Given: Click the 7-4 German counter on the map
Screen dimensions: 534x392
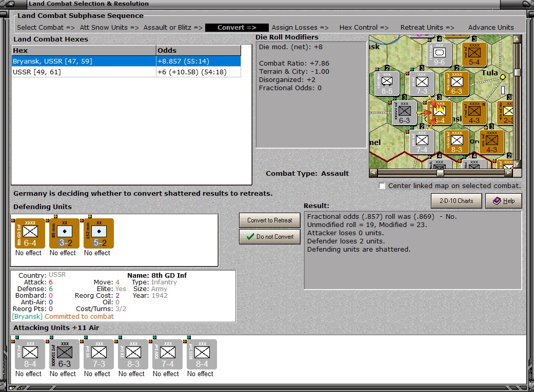Looking at the screenshot, I should click(422, 142).
